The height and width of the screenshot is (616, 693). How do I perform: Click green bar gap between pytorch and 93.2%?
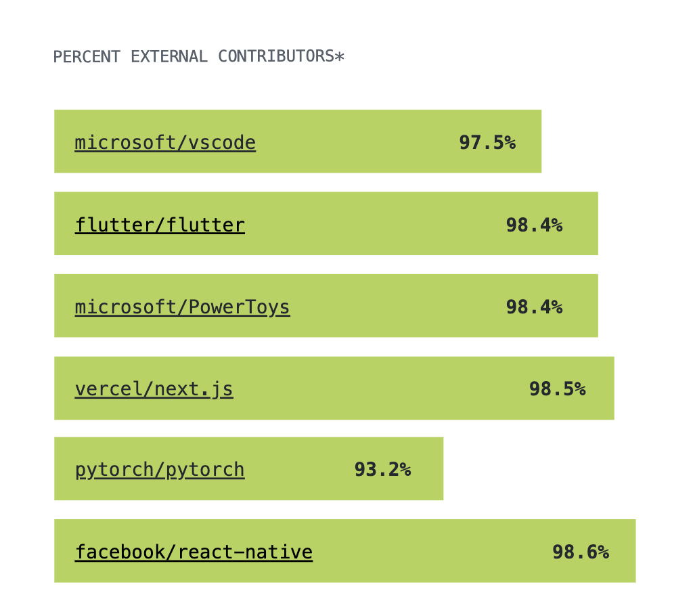tap(299, 468)
